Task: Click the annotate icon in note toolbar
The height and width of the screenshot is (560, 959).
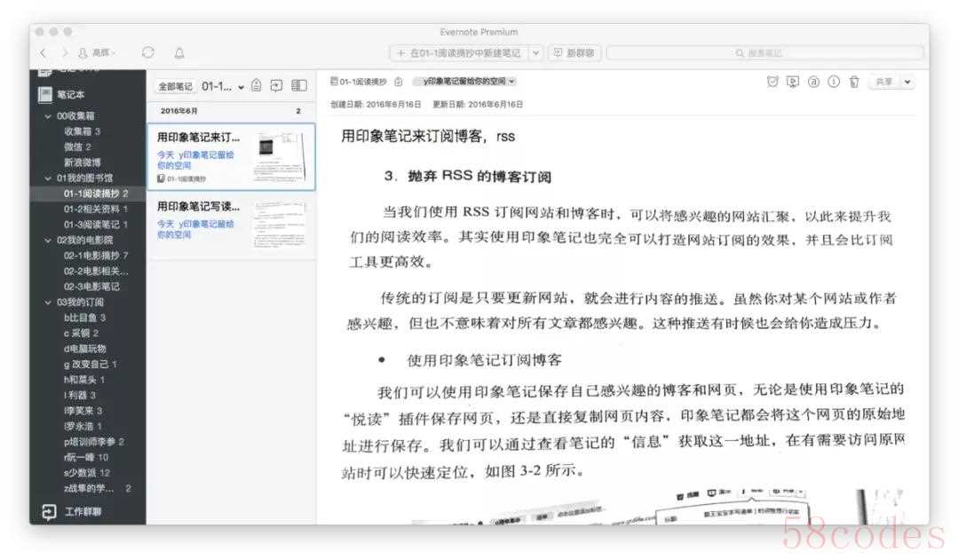Action: point(813,82)
